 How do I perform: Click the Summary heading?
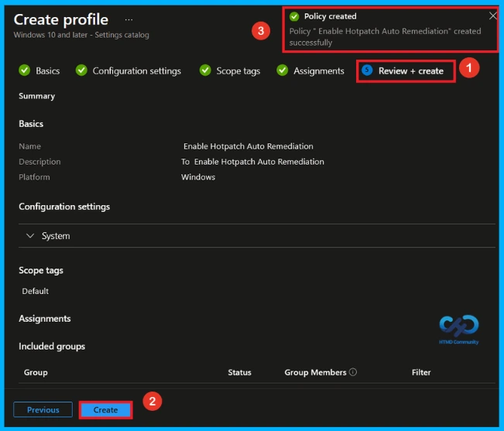coord(36,96)
